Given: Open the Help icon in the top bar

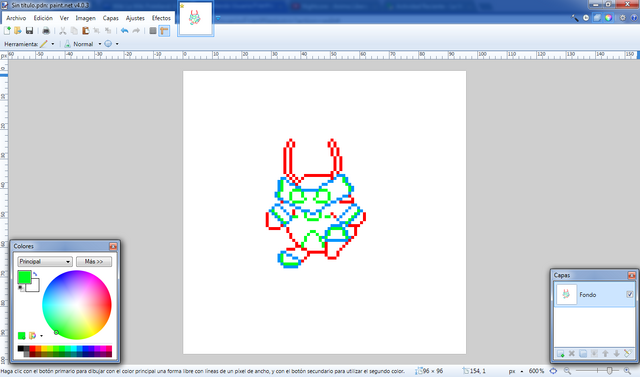Looking at the screenshot, I should click(634, 18).
